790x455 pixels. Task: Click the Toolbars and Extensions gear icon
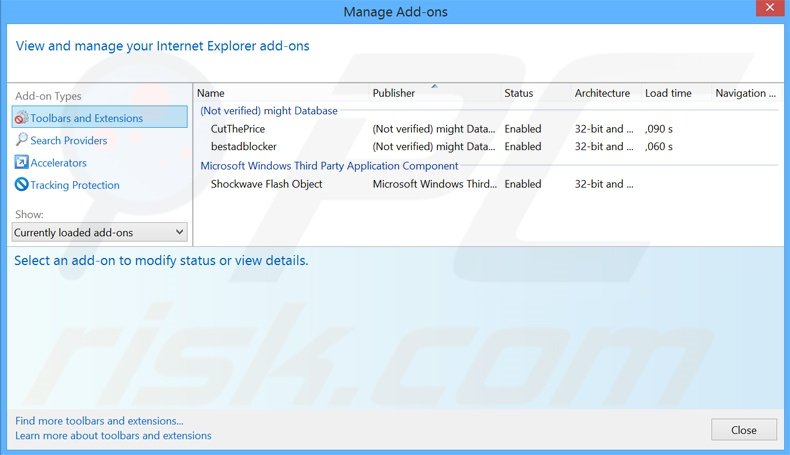pos(21,117)
